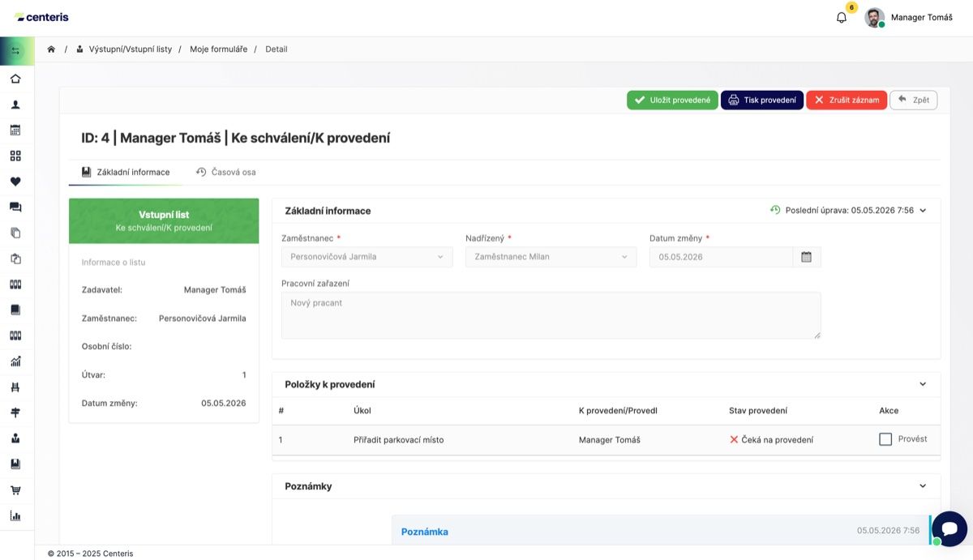
Task: Open the chat support bubble widget
Action: (x=949, y=528)
